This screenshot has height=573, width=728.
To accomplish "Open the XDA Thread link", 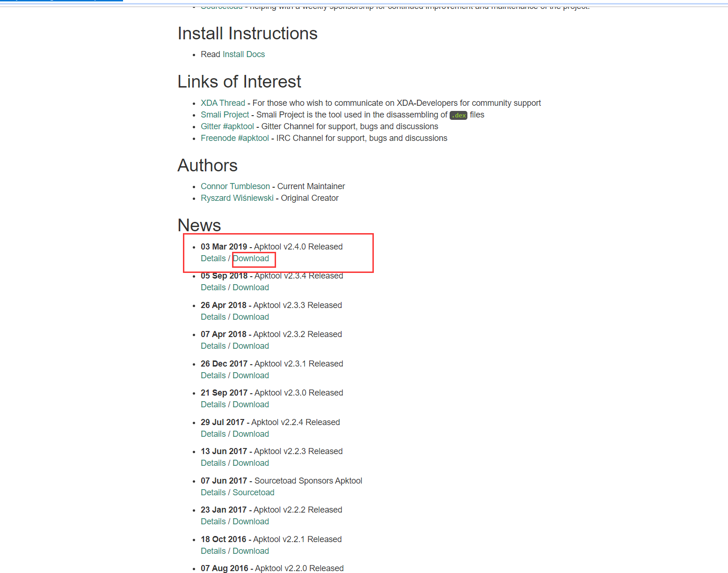I will 223,103.
